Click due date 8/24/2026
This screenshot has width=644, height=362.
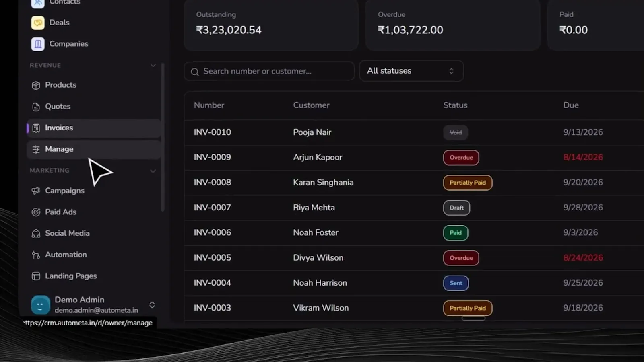coord(583,258)
